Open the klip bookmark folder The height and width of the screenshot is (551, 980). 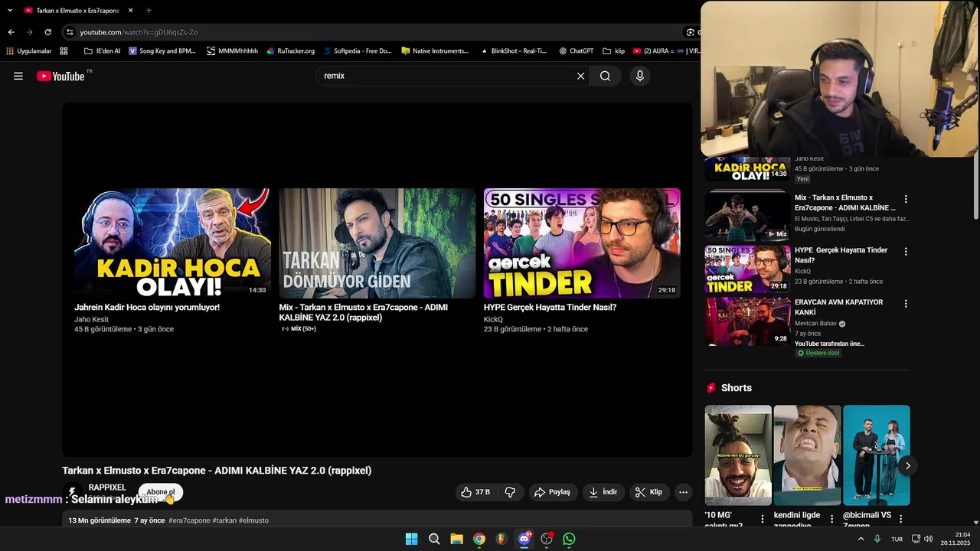(614, 51)
